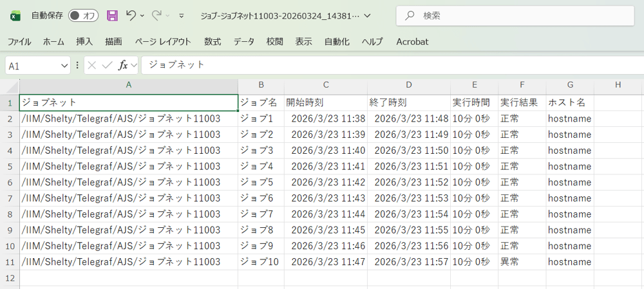Click the 異常 result cell
The width and height of the screenshot is (644, 289).
point(522,262)
